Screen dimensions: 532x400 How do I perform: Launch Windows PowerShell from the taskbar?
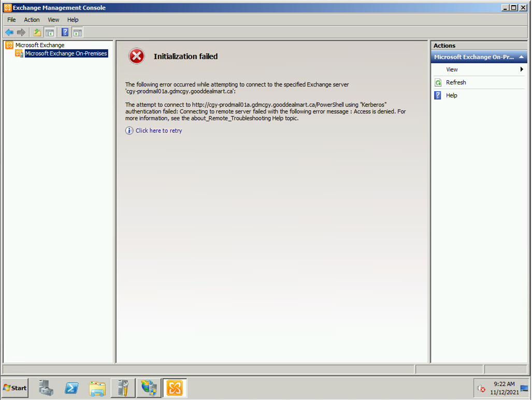click(71, 388)
